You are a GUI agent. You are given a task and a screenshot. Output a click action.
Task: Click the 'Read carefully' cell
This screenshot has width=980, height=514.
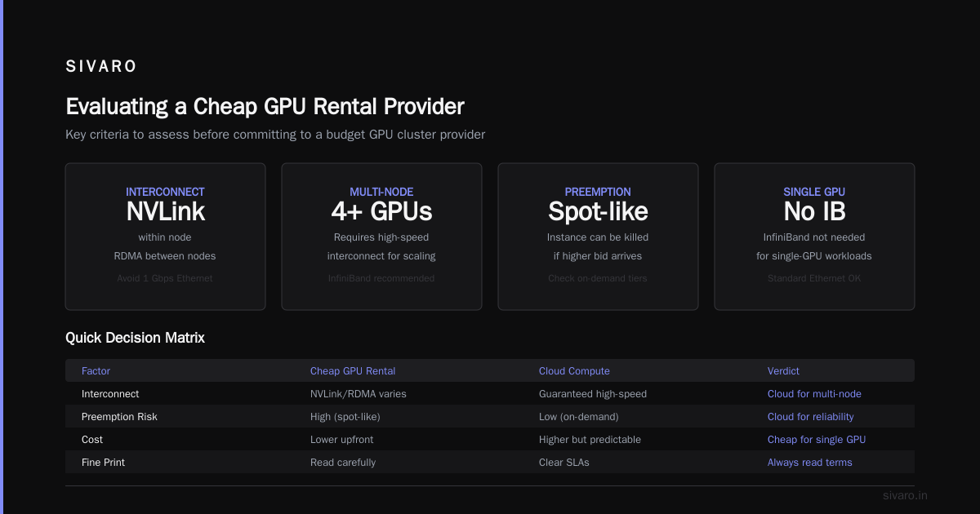pyautogui.click(x=343, y=463)
